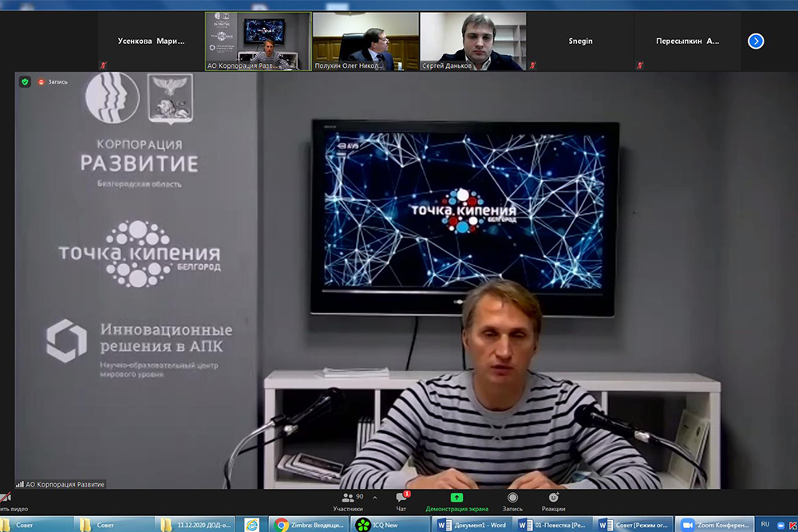The image size is (798, 532).
Task: Switch to Zoom Конферен... taskbar button
Action: coord(716,524)
